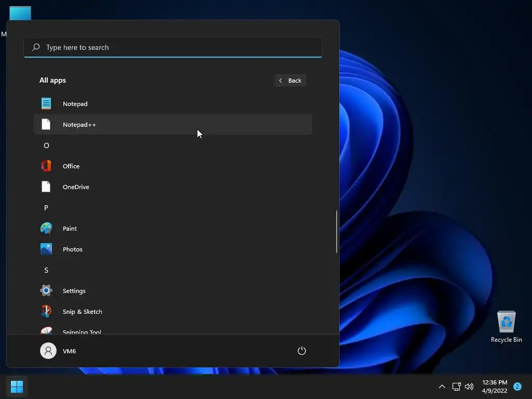The height and width of the screenshot is (399, 532).
Task: Open the Office app icon
Action: [x=46, y=166]
